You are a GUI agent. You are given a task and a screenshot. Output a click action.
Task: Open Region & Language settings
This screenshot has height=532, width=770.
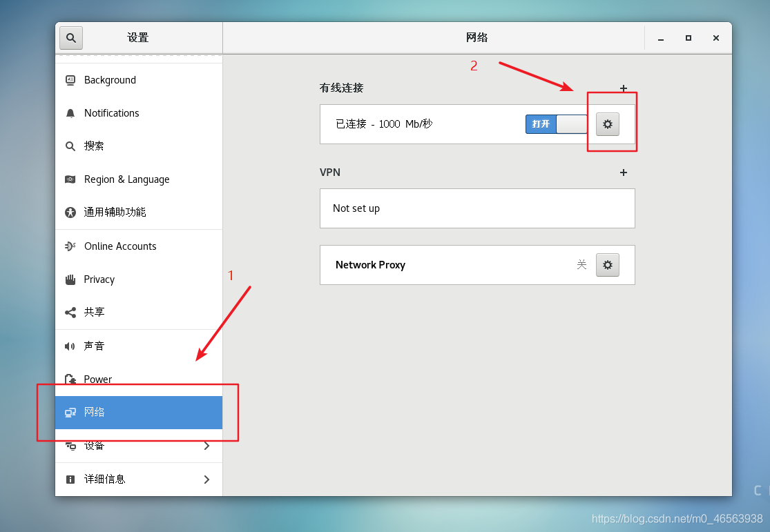[126, 179]
